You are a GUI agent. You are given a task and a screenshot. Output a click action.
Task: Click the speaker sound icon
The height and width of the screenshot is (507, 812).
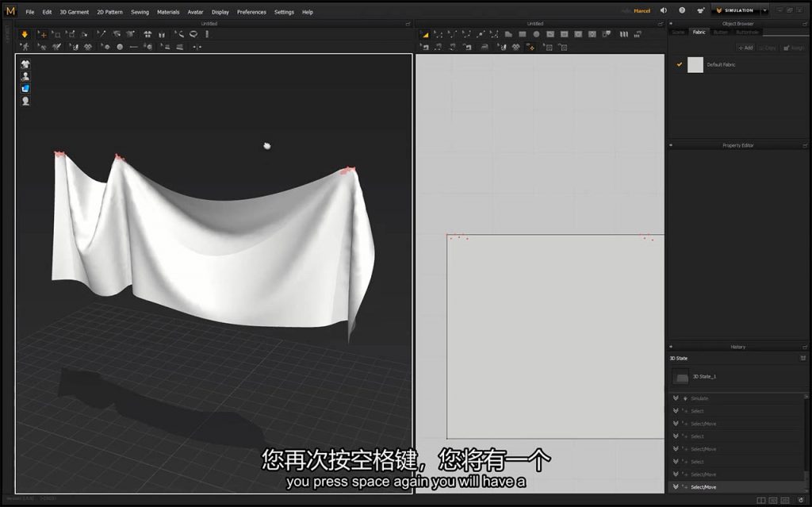[664, 10]
